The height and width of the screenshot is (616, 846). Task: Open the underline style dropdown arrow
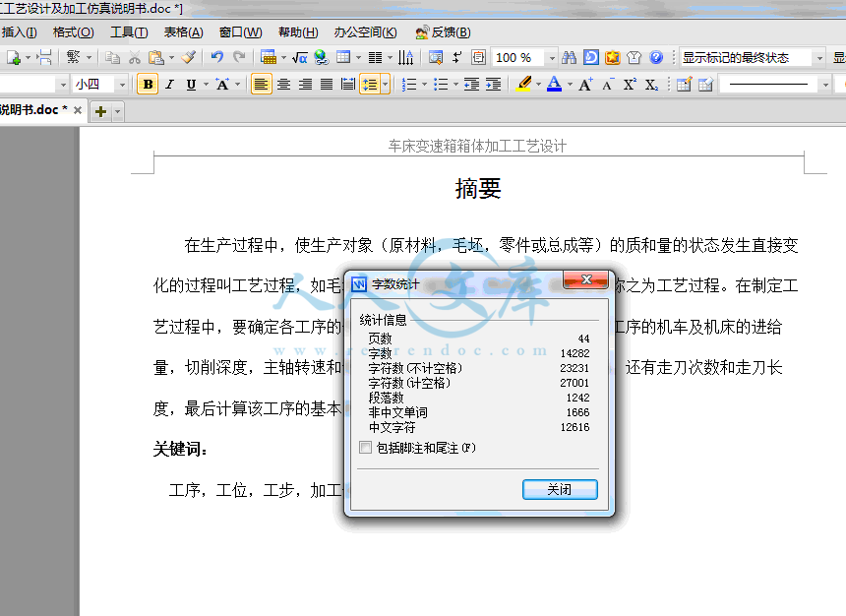coord(206,85)
